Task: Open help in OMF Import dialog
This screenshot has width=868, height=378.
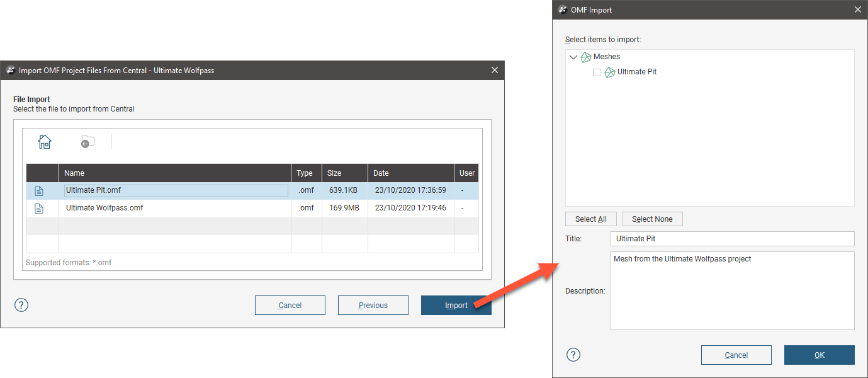Action: [573, 355]
